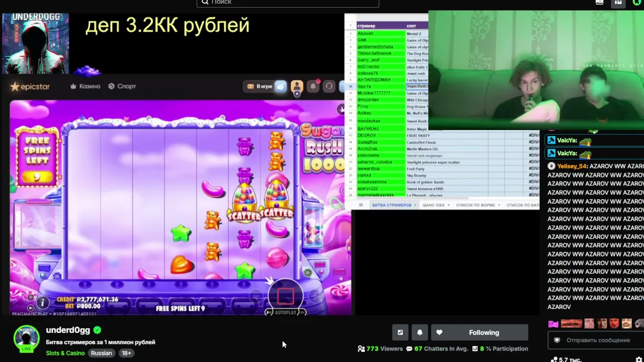The height and width of the screenshot is (362, 644).
Task: Click the 5.7 тыс. points counter
Action: coord(566,359)
